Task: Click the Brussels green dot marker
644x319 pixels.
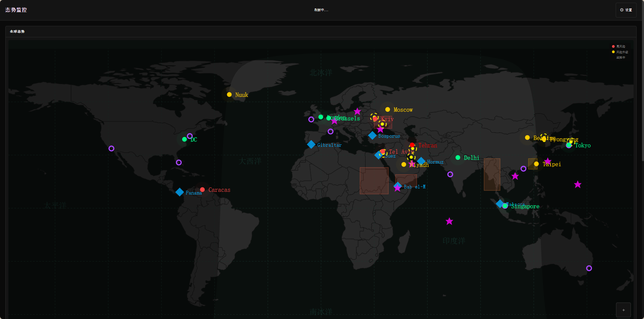Action: [x=329, y=118]
